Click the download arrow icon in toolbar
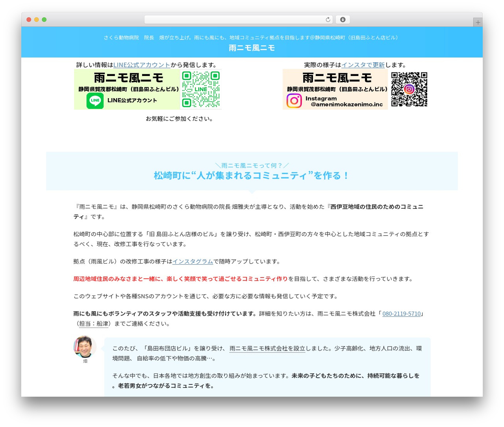Image resolution: width=504 pixels, height=427 pixels. click(x=343, y=20)
